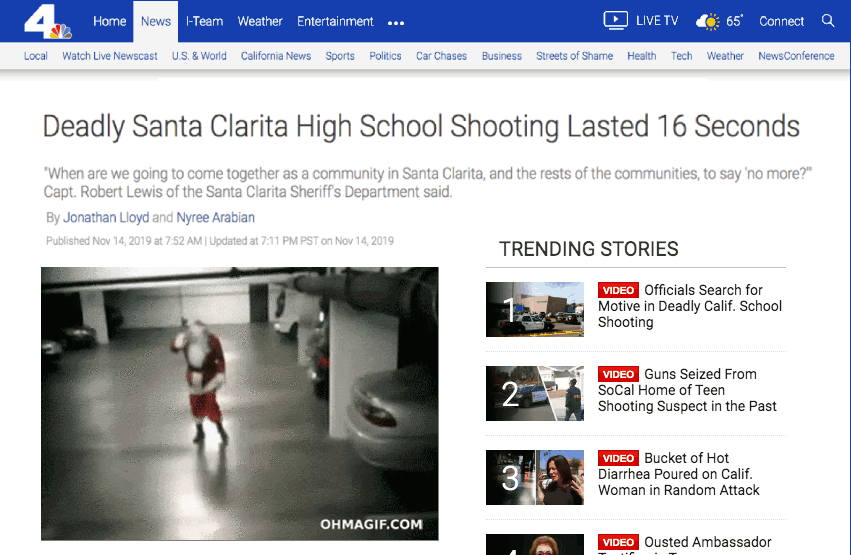Open California News section
Screen dimensions: 851x555
(276, 56)
